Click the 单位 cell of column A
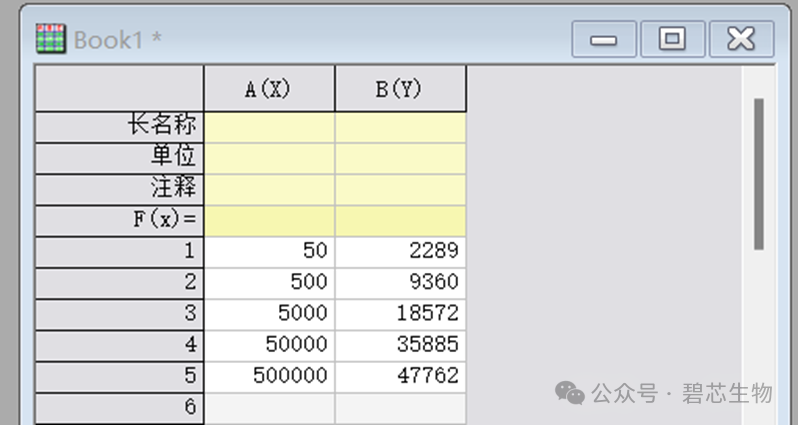 pyautogui.click(x=269, y=159)
